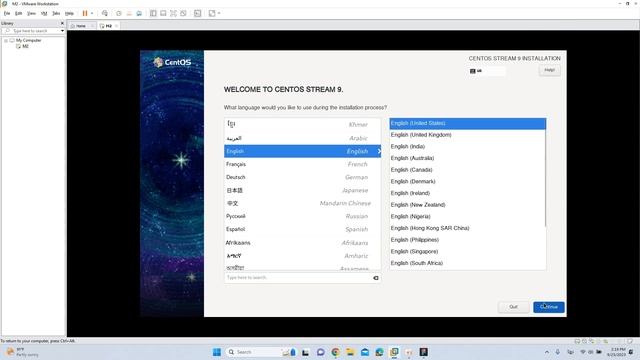Click the us keyboard layout indicator
Viewport: 640px width, 360px height.
[487, 71]
